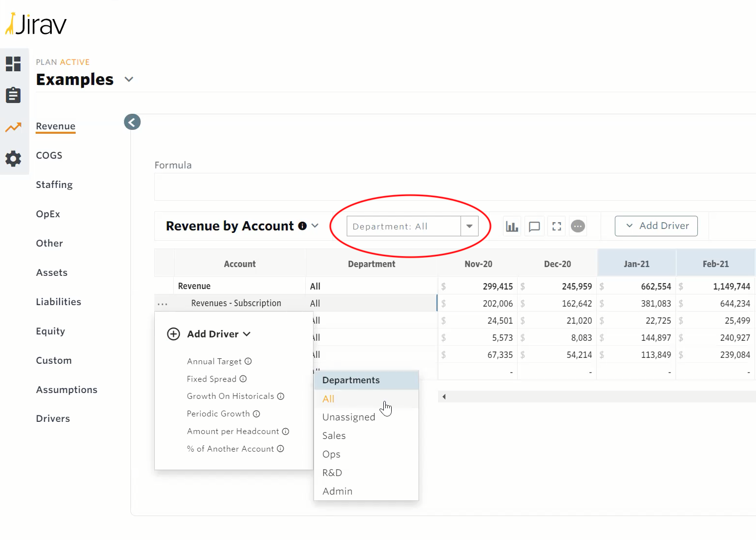Click the Formula input field
Viewport: 756px width, 540px height.
click(454, 187)
